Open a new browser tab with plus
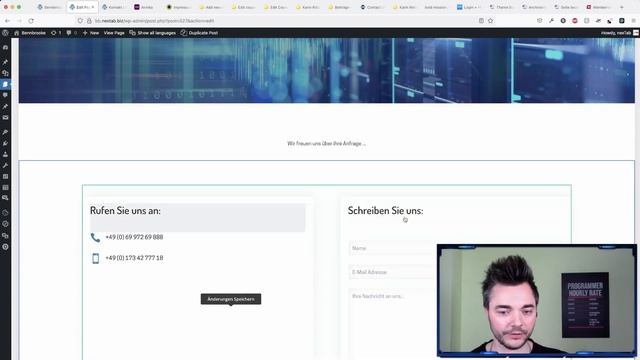This screenshot has height=360, width=640. pos(622,7)
